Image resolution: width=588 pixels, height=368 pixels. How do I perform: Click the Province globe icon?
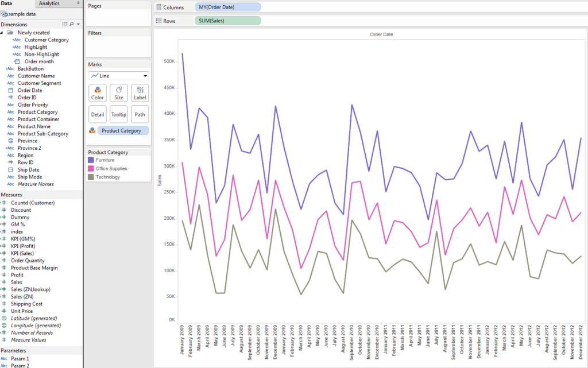pos(10,141)
